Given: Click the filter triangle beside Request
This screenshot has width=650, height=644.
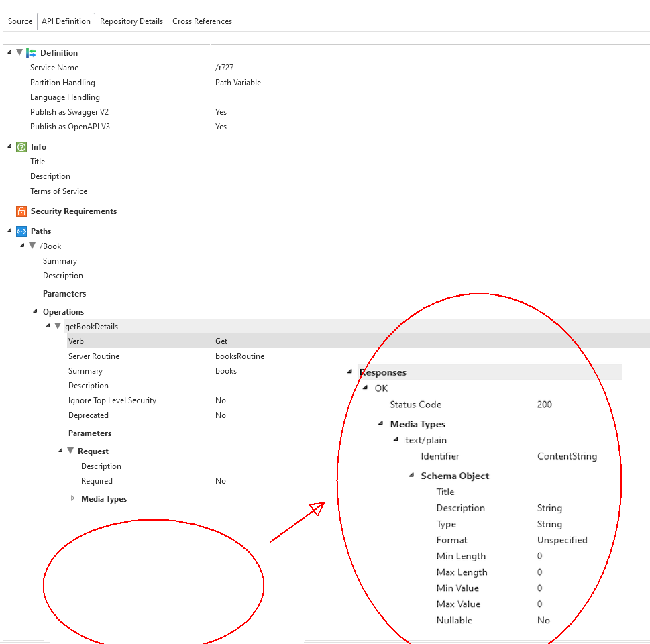Looking at the screenshot, I should 70,451.
